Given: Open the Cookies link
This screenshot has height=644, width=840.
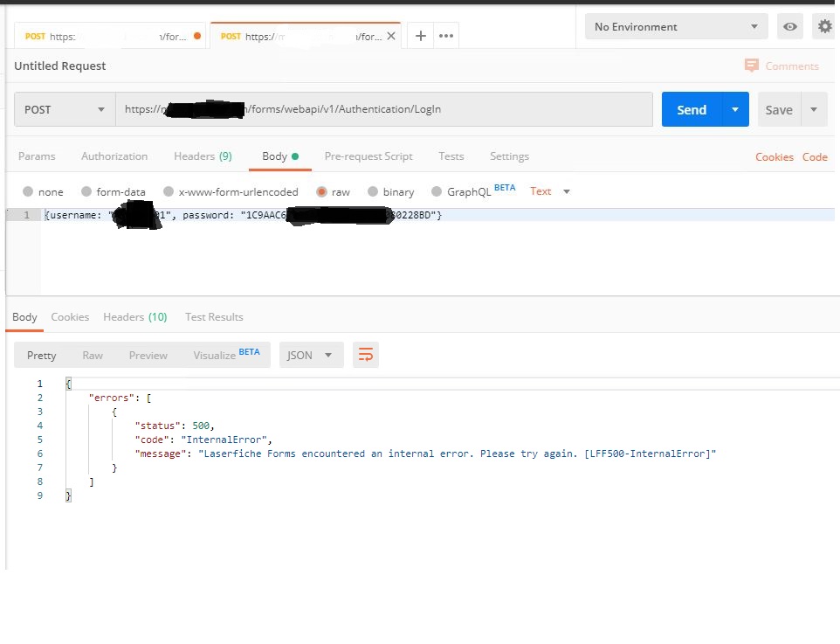Looking at the screenshot, I should point(774,157).
